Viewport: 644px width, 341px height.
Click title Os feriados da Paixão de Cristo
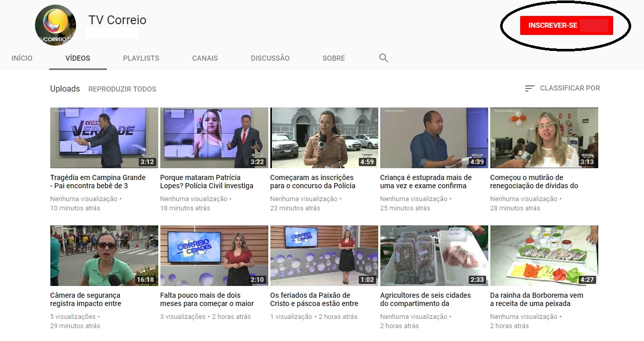[314, 299]
